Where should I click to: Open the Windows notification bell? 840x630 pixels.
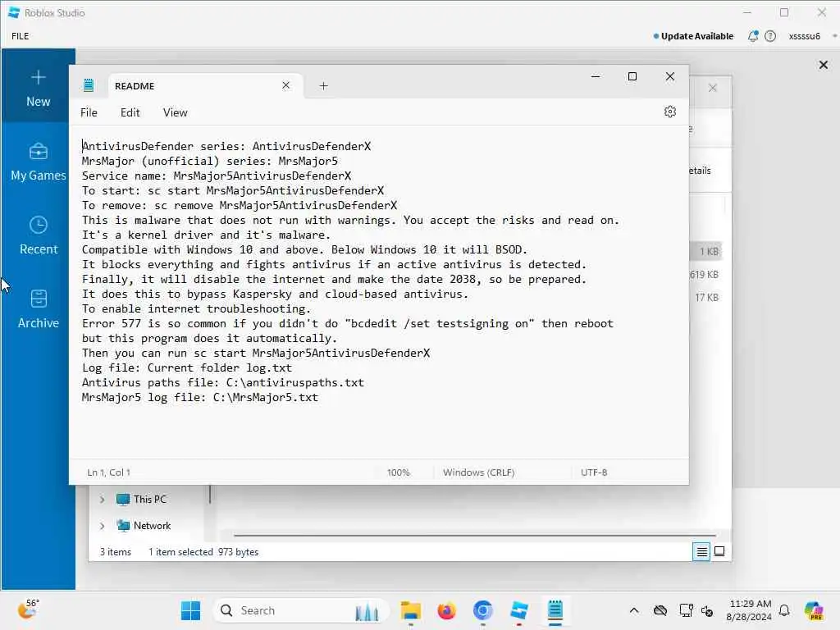784,610
